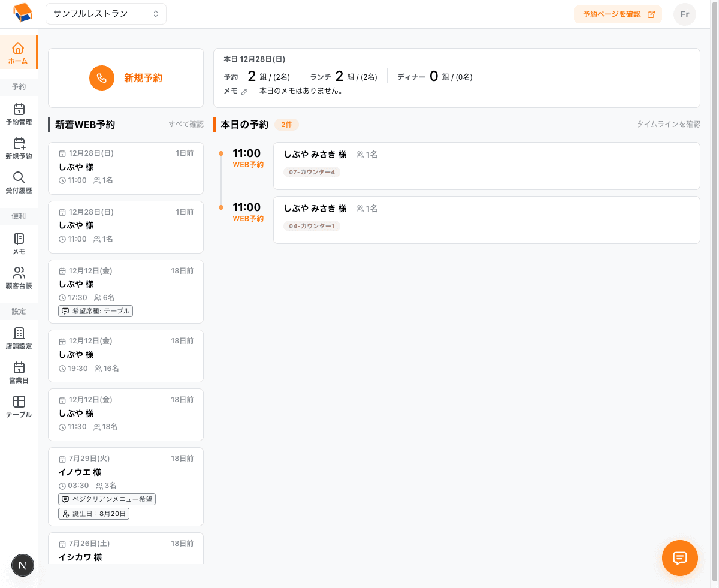Open the イノウエ ベジタリアンメニュー希望 reservation card
Viewport: 719px width, 588px height.
click(125, 486)
